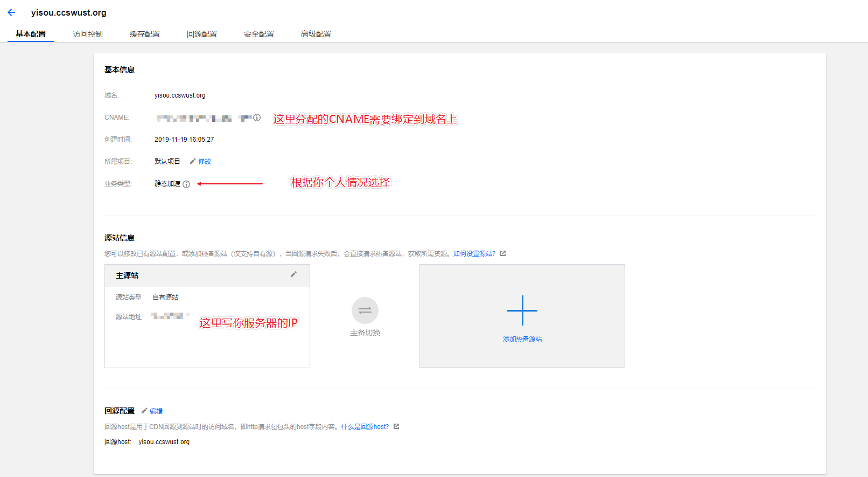Screen dimensions: 868x477
Task: Select the 基本配置 tab
Action: (x=31, y=34)
